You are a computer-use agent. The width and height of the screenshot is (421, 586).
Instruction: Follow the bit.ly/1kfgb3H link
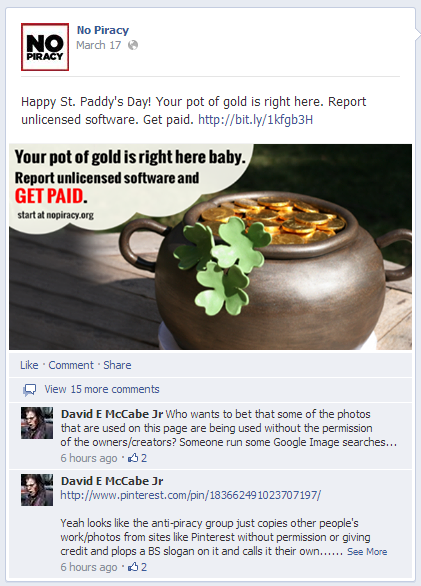click(255, 120)
